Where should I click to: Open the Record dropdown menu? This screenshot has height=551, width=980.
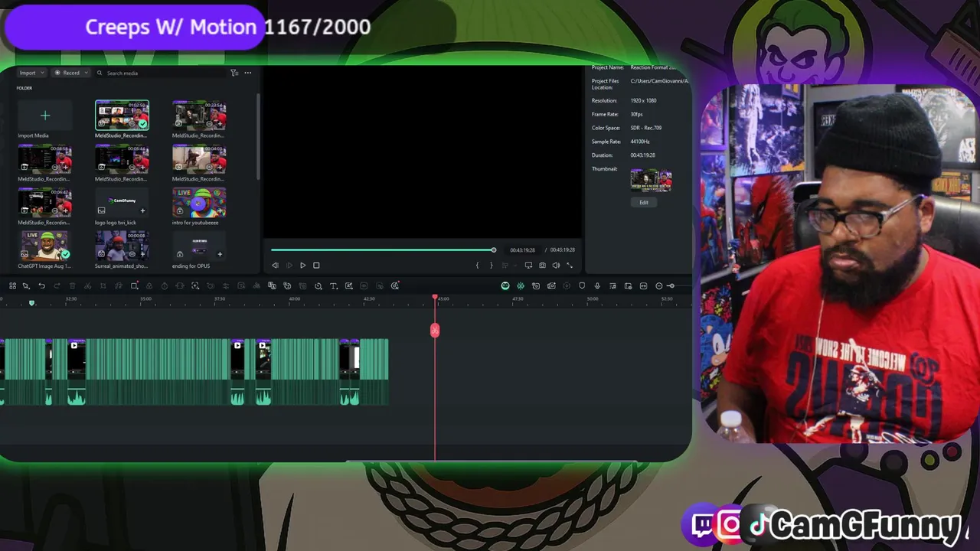click(70, 73)
